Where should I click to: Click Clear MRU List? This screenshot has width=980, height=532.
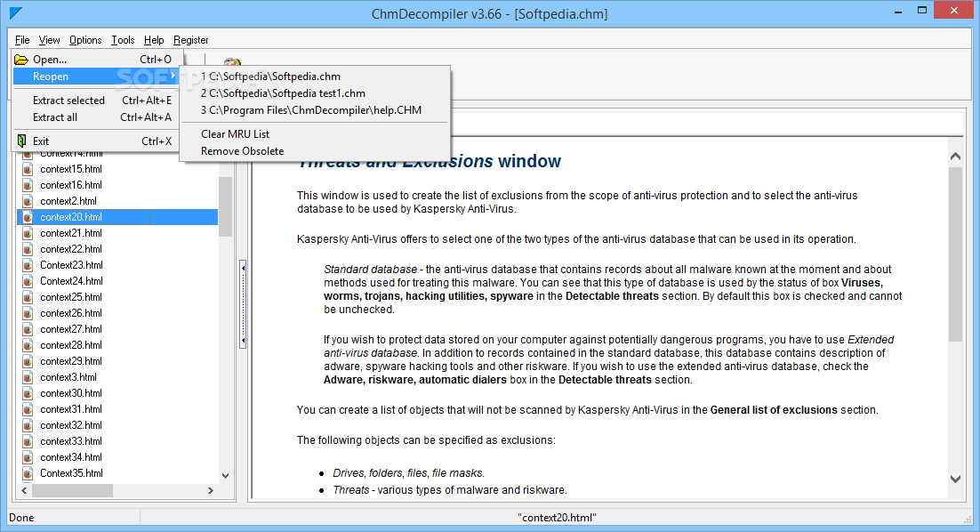315,133
